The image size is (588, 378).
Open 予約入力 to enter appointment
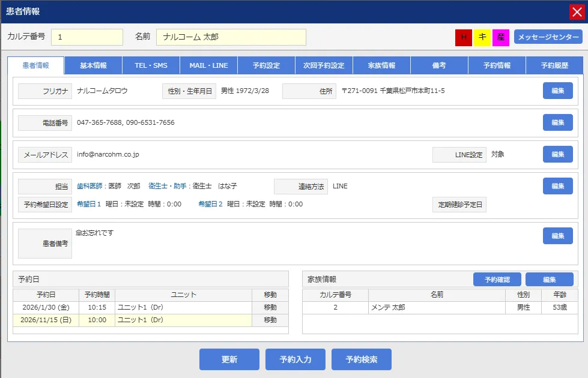point(296,359)
